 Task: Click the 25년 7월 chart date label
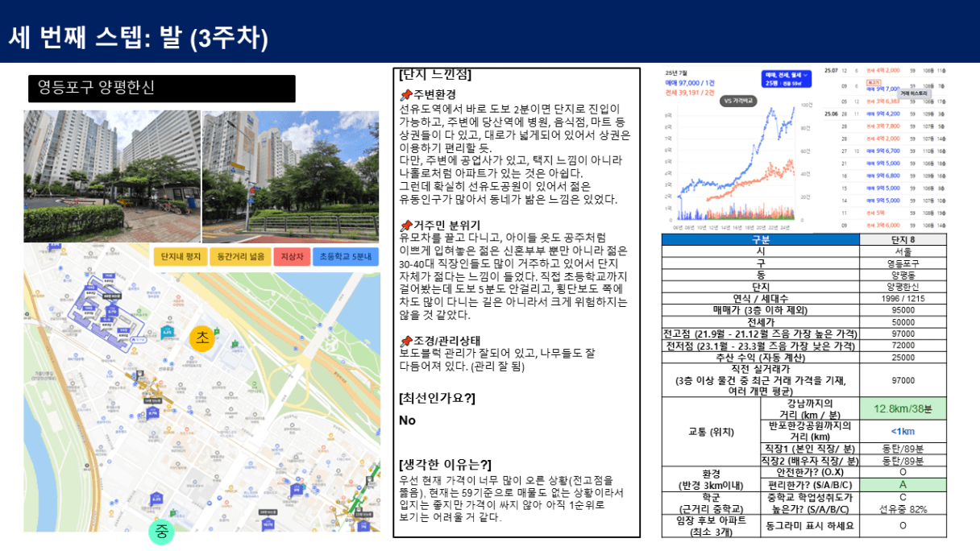pos(676,73)
